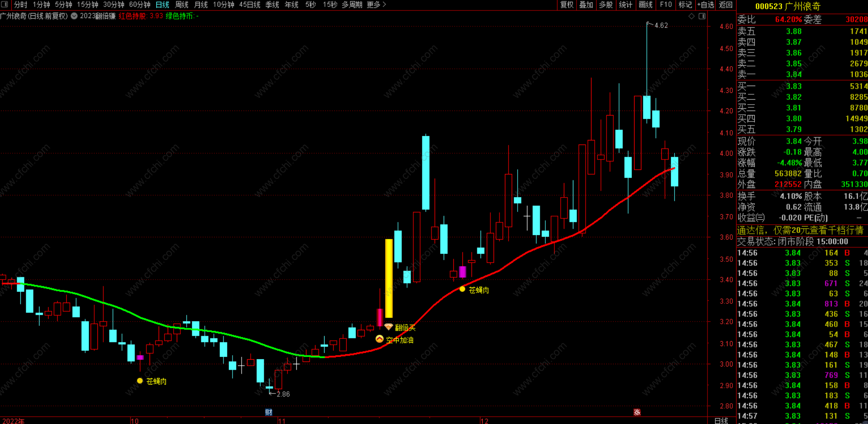The height and width of the screenshot is (424, 868).
Task: Select the 60分钟 period tab
Action: [x=139, y=5]
